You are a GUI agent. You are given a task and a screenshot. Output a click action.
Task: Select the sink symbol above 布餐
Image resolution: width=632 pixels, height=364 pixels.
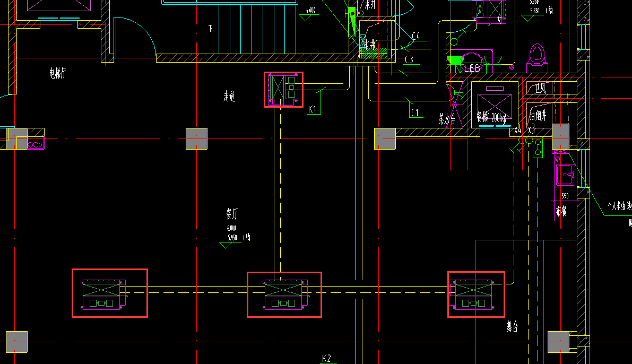click(566, 175)
